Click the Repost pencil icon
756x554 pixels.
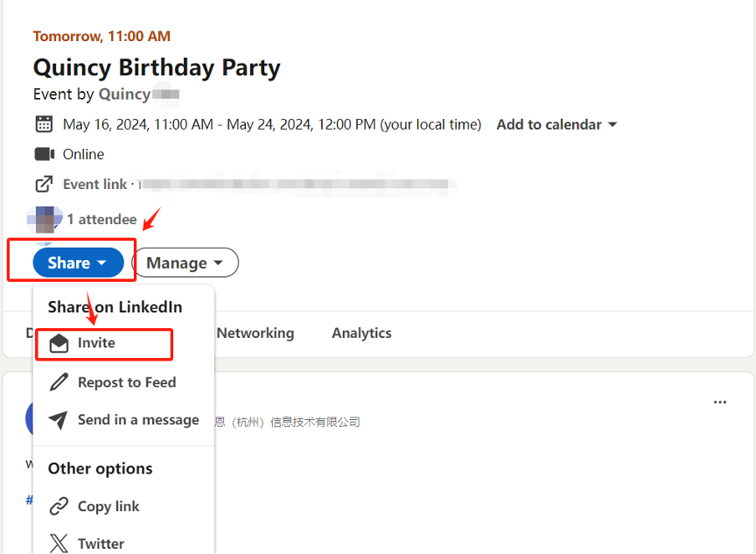[x=59, y=382]
